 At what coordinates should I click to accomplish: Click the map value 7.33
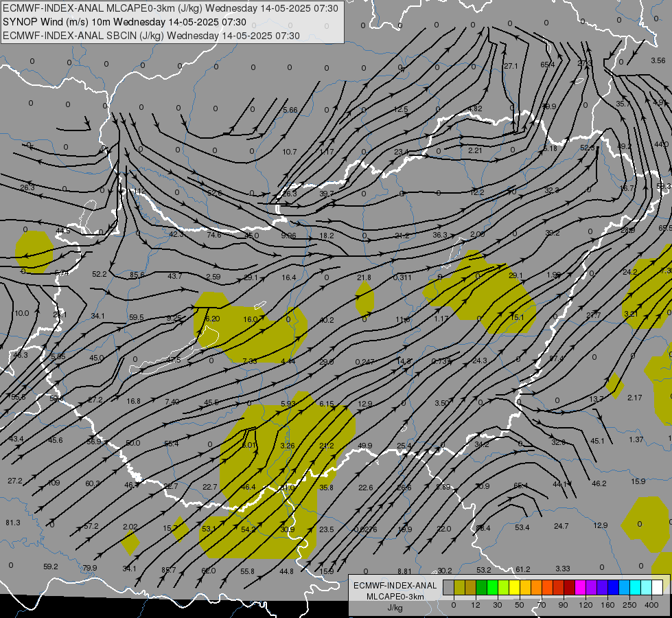[x=249, y=361]
